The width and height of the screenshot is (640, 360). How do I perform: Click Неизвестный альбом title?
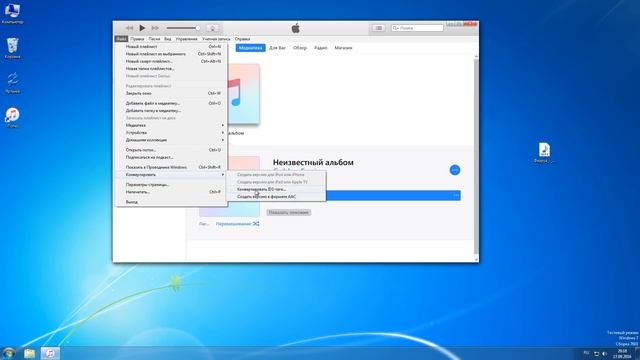click(x=313, y=162)
